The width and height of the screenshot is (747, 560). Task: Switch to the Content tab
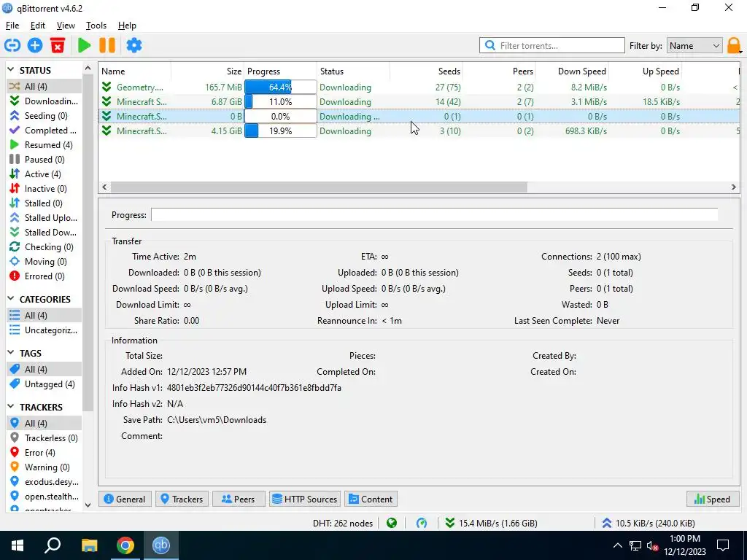(371, 499)
